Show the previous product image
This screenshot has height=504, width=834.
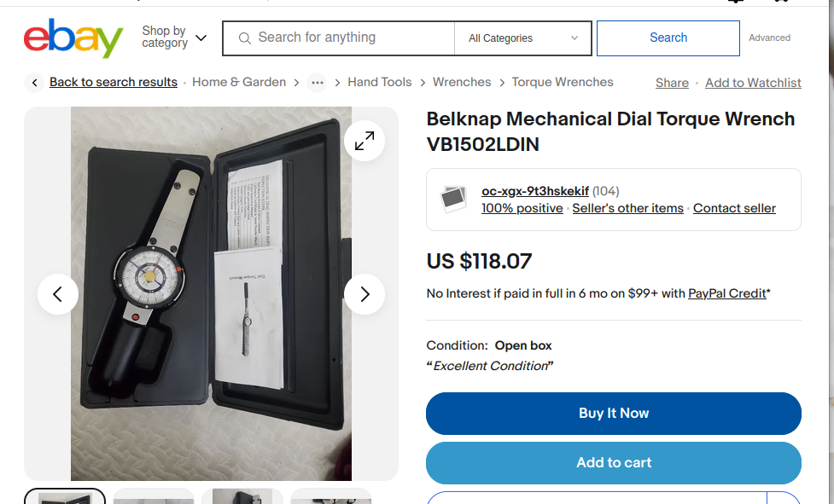click(58, 294)
